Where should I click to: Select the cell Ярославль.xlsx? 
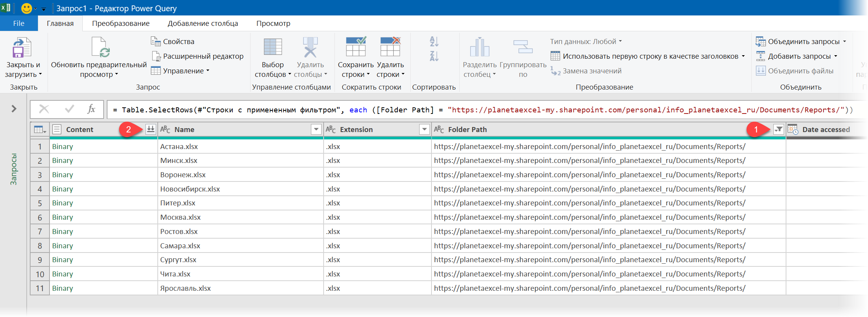pyautogui.click(x=240, y=288)
